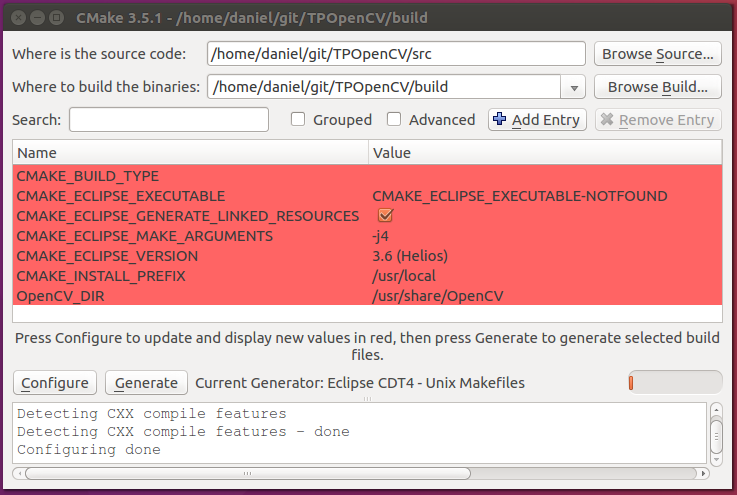Click the Configure button

click(55, 383)
